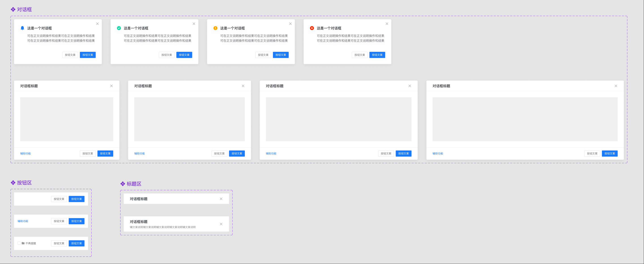
Task: Click the primary 按钮文案 button in the 不再提醒 row
Action: point(77,243)
